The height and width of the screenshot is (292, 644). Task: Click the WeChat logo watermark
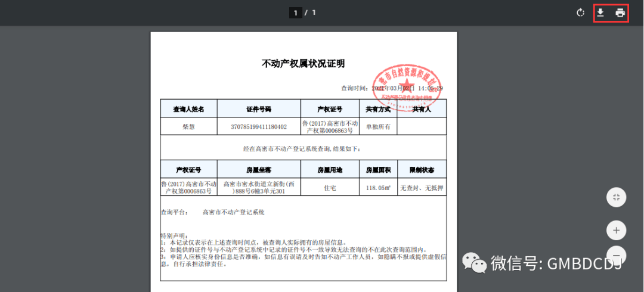475,263
